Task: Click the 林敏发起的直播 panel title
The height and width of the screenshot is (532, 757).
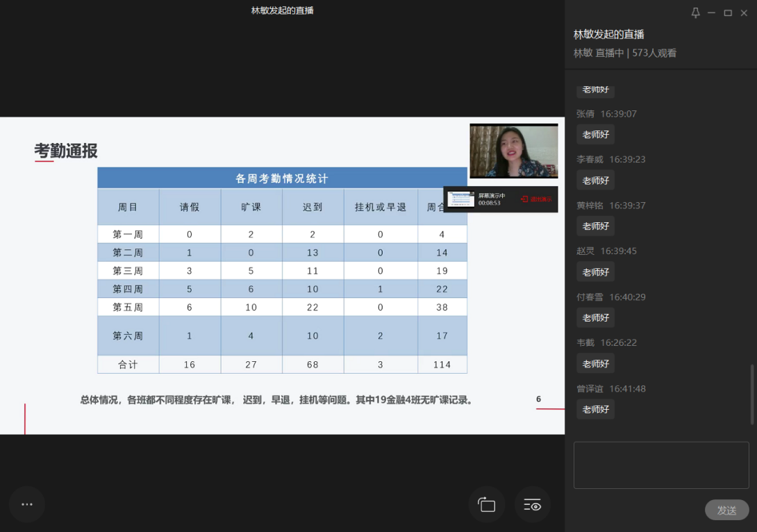Action: point(608,34)
